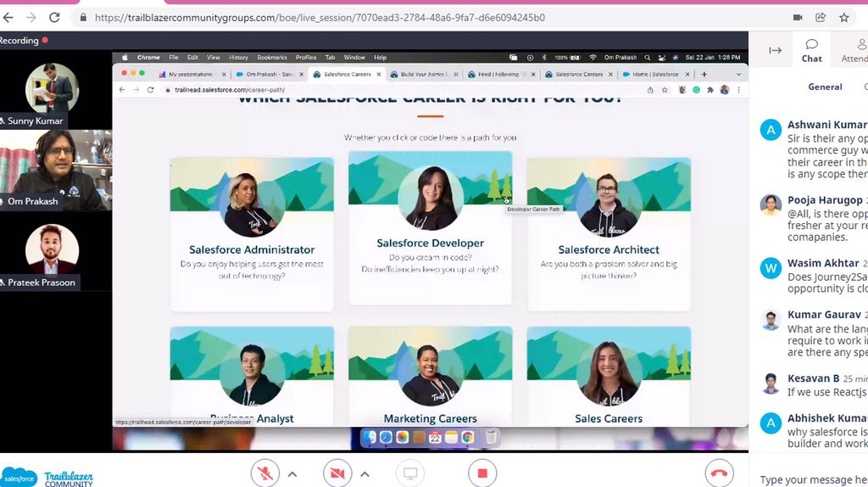Click the Apple menu in shared screen

click(x=125, y=58)
